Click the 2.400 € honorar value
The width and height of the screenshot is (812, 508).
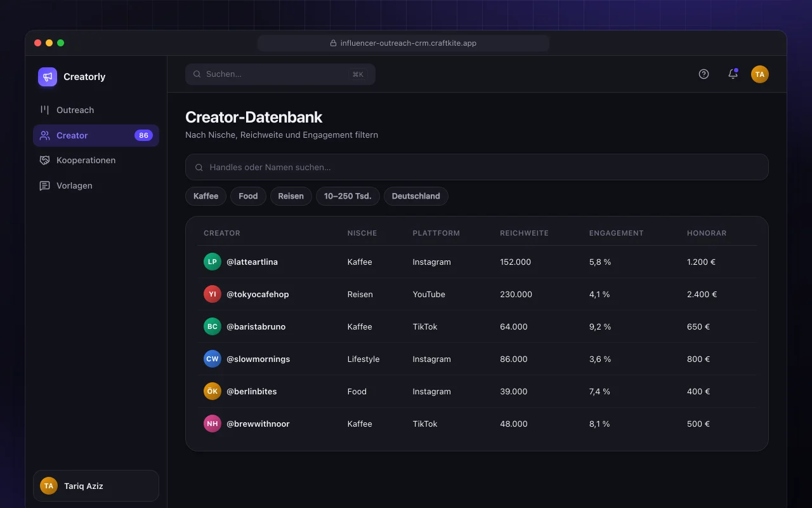pyautogui.click(x=702, y=294)
